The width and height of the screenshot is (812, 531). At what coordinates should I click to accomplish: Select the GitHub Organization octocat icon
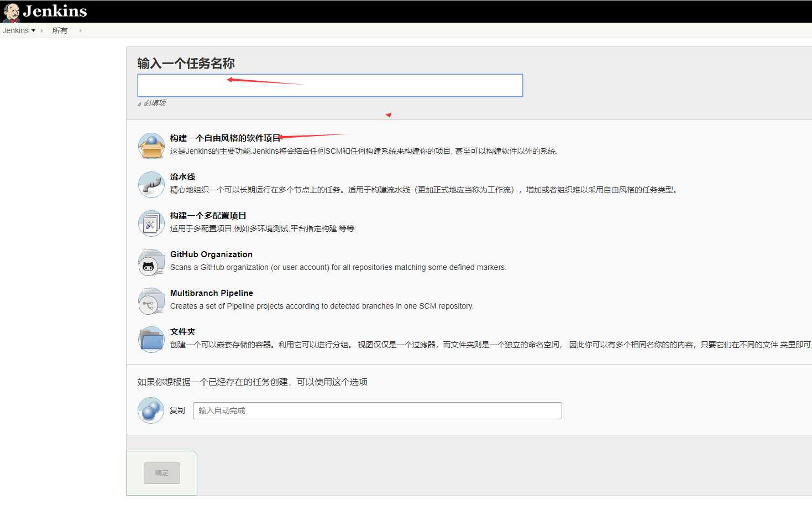(x=151, y=262)
